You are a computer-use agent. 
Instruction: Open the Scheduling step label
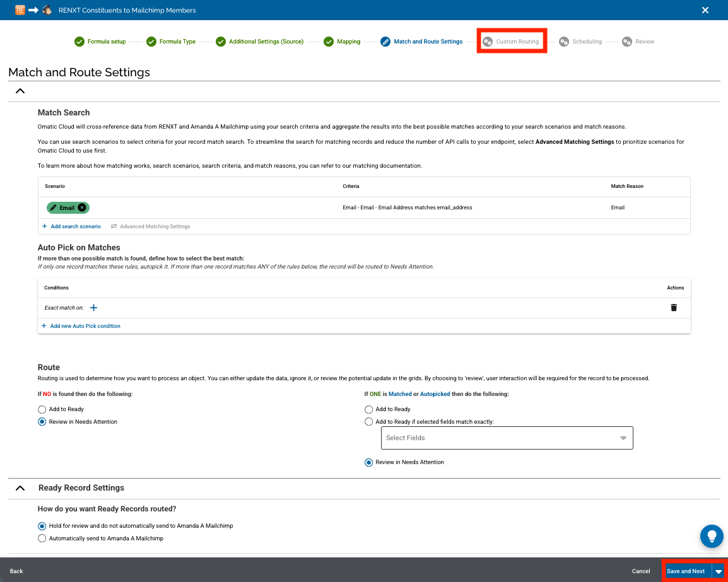(587, 42)
